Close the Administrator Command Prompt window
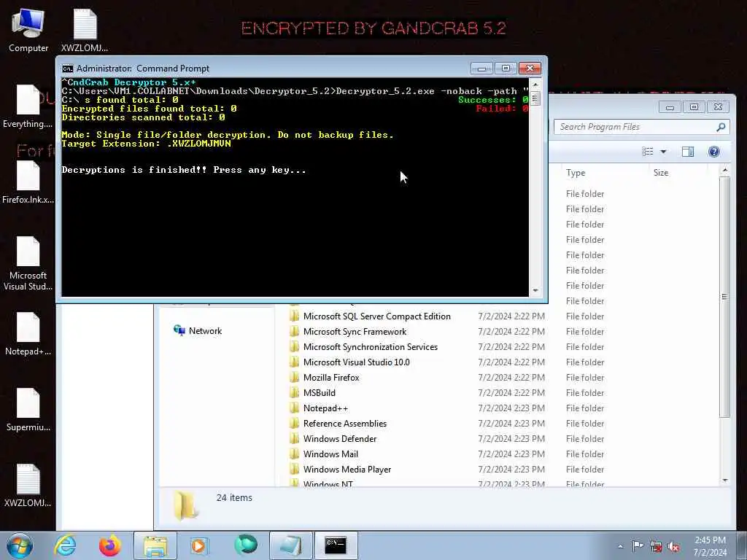 530,69
